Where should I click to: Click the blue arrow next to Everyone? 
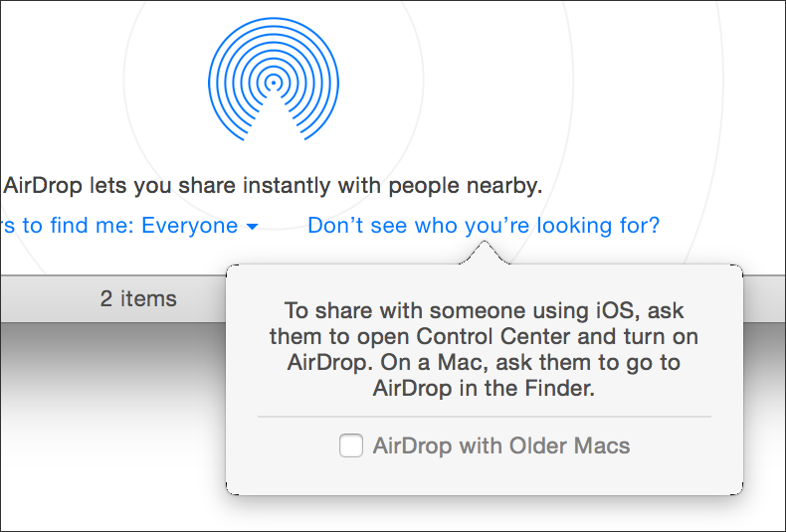252,227
